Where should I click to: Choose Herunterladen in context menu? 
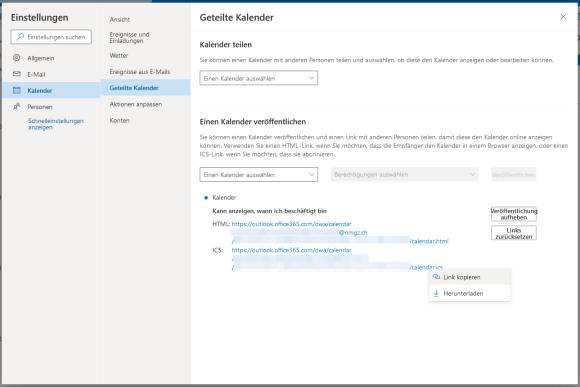point(470,293)
